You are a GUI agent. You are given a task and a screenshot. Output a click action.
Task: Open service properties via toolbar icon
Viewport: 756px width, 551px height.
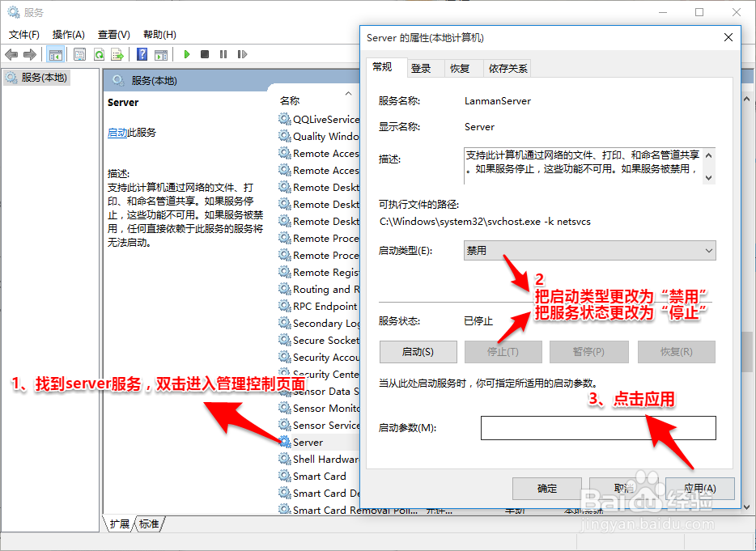pyautogui.click(x=79, y=54)
